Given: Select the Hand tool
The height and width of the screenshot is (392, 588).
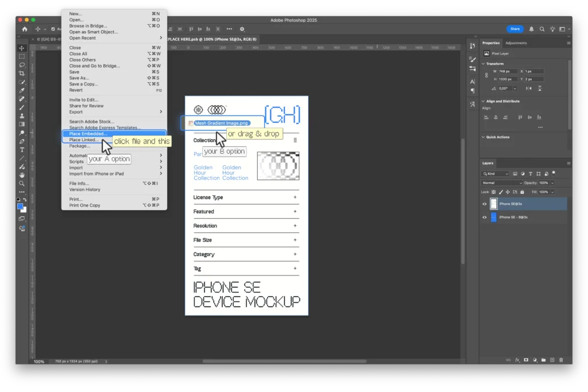Looking at the screenshot, I should point(22,175).
